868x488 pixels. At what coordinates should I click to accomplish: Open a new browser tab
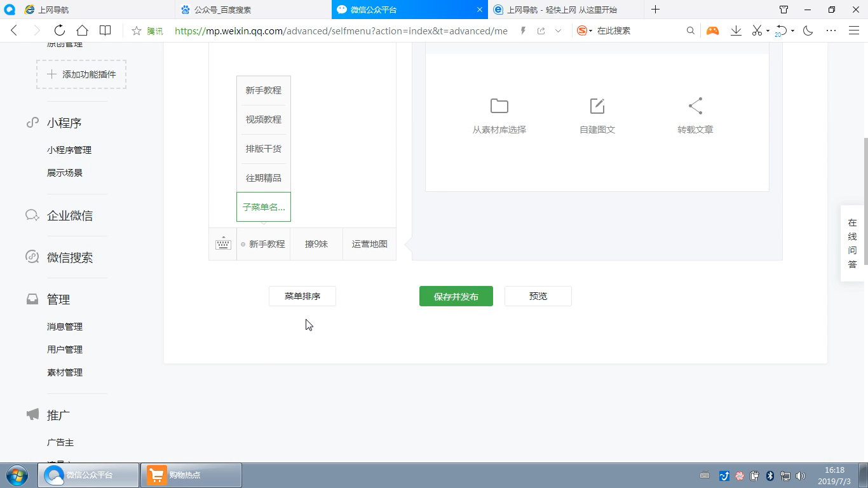click(655, 10)
